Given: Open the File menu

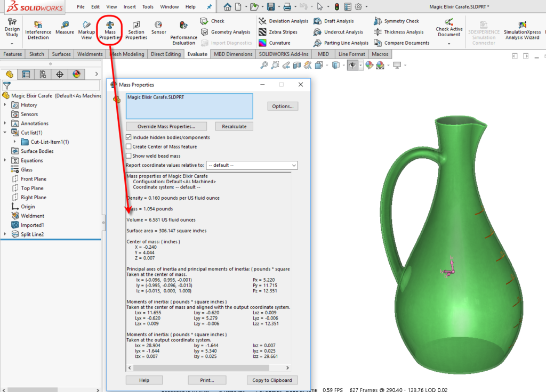Looking at the screenshot, I should (x=81, y=6).
